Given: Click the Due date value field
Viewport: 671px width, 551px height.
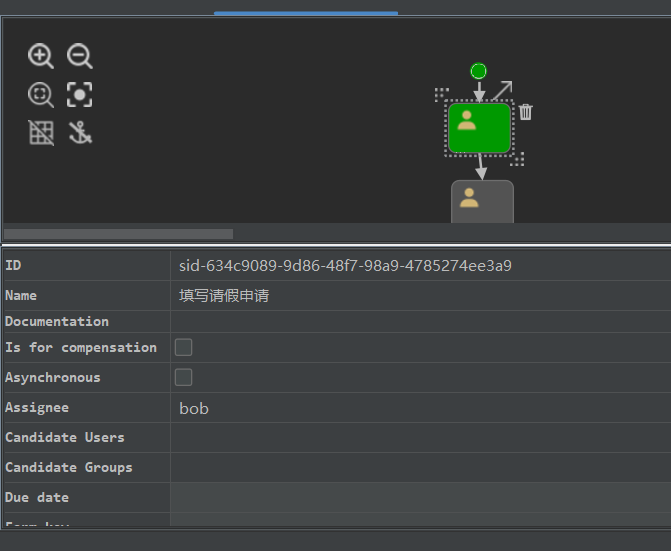Looking at the screenshot, I should [x=420, y=498].
